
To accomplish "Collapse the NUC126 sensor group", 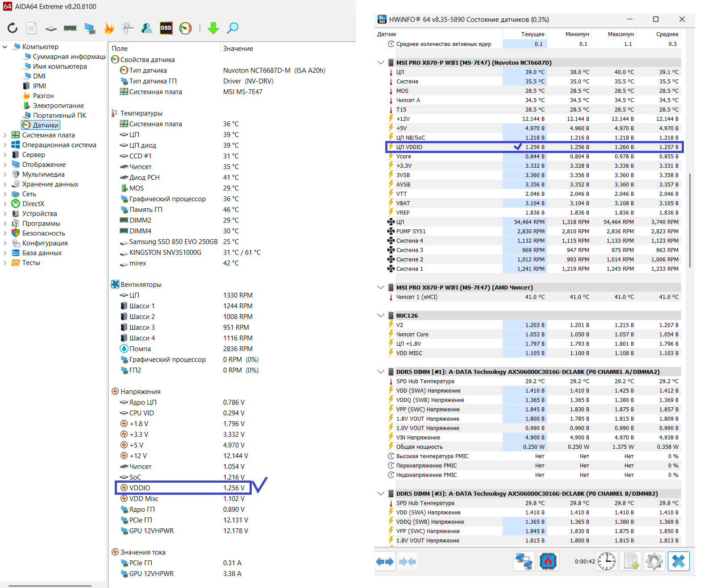I will pyautogui.click(x=381, y=316).
